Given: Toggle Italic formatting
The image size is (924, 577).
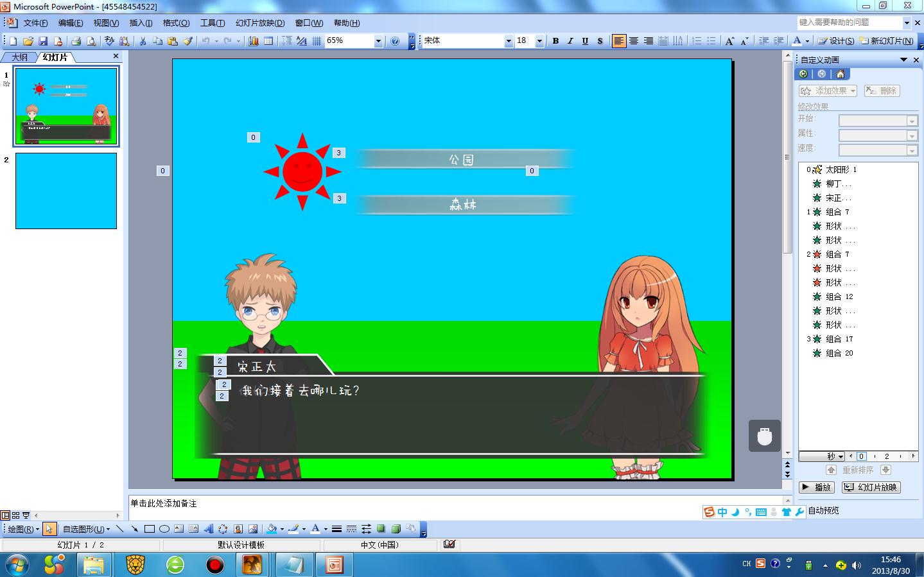Looking at the screenshot, I should point(570,41).
